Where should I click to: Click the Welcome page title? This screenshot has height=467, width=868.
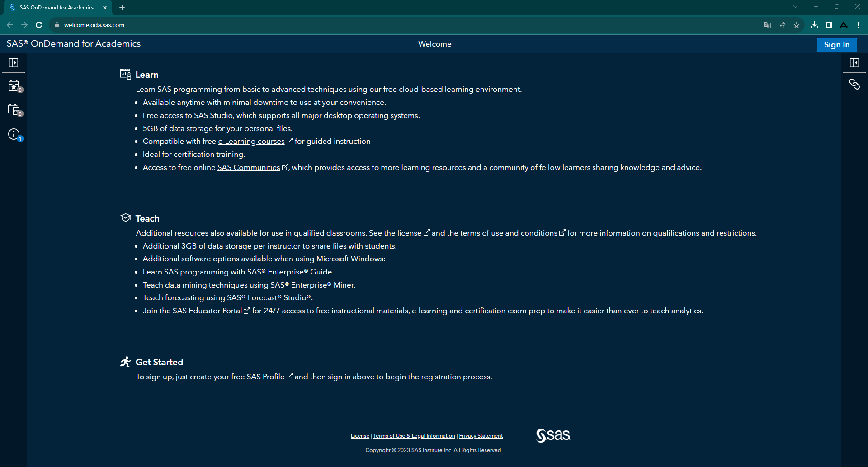coord(435,44)
